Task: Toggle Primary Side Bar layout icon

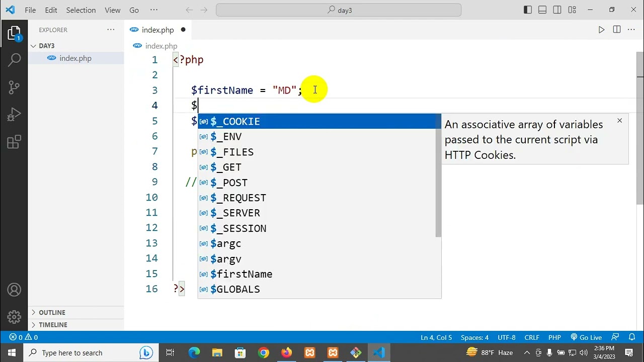Action: point(528,10)
